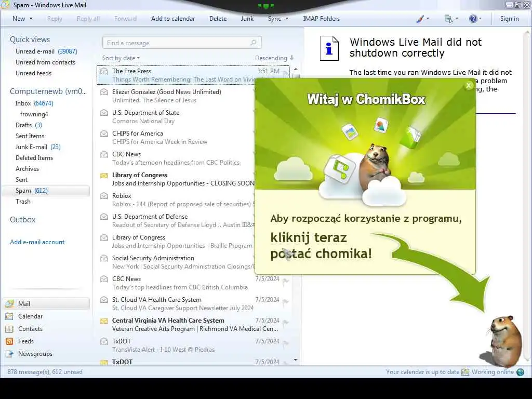Flag the St. Cloud VA Health Care message
This screenshot has height=399, width=532.
[x=286, y=302]
